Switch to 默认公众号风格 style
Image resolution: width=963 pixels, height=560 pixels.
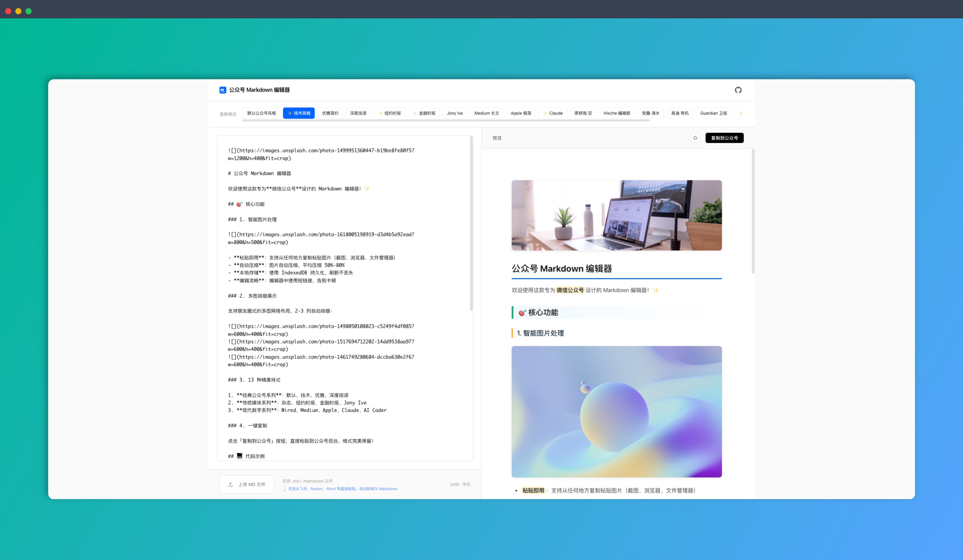(261, 113)
